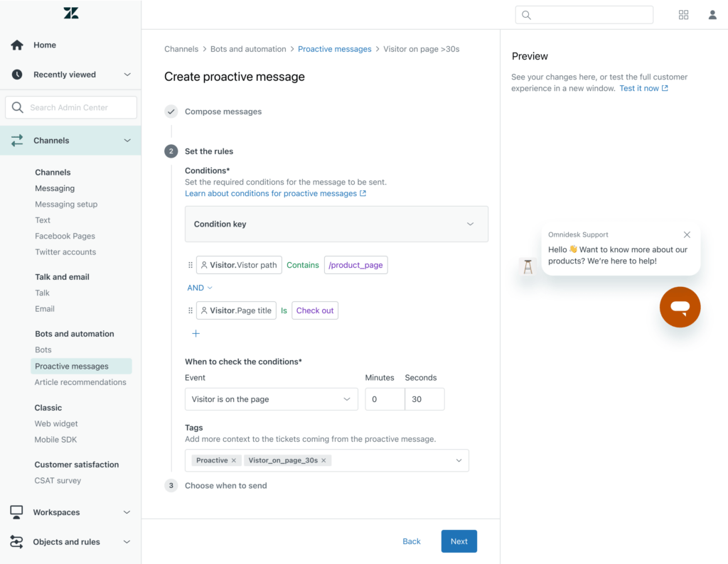This screenshot has width=728, height=564.
Task: Click the Is operator
Action: 284,310
